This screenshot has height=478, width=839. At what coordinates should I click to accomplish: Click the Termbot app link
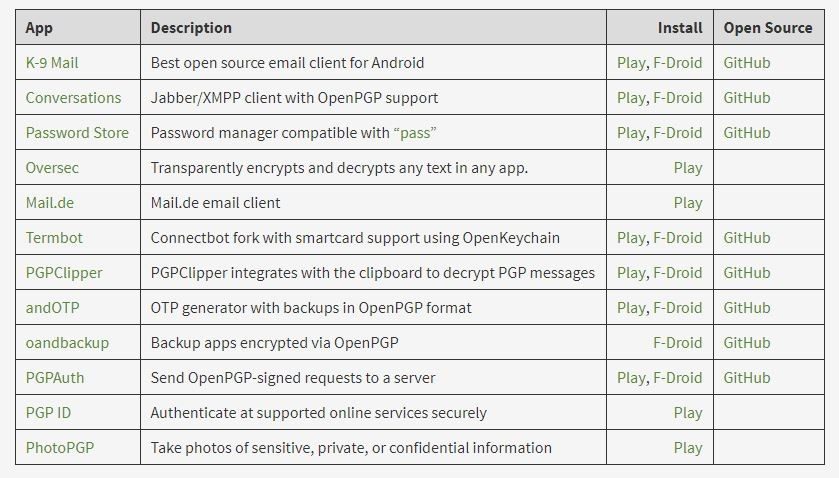54,238
